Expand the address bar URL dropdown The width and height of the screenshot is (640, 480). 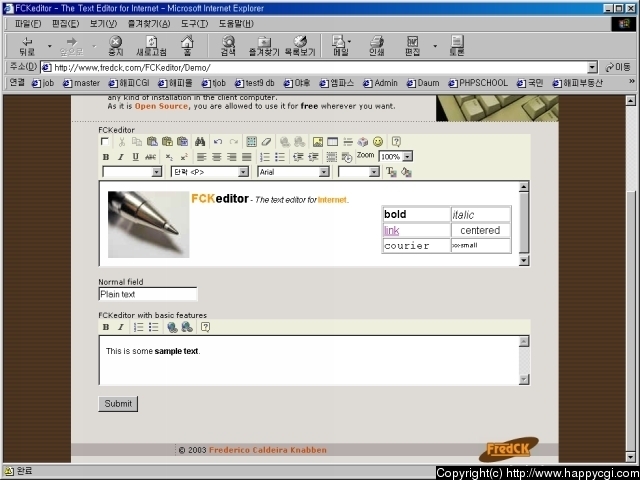593,67
